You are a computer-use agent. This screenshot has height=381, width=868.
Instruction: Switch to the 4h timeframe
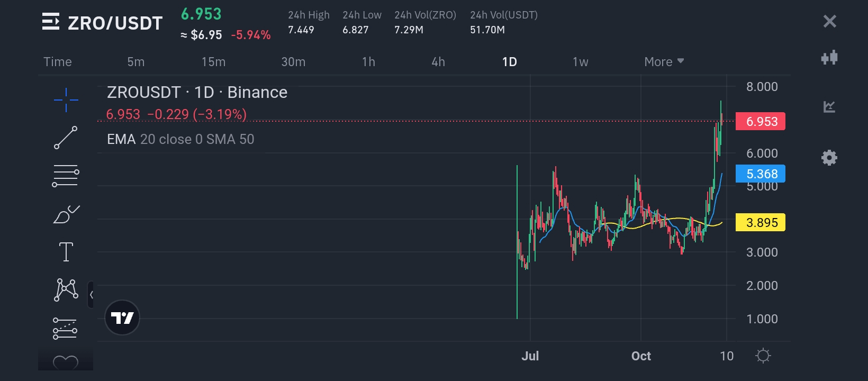pyautogui.click(x=438, y=62)
